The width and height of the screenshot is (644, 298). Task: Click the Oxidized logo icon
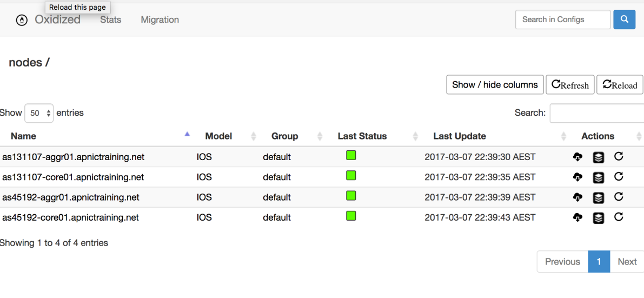click(x=22, y=20)
